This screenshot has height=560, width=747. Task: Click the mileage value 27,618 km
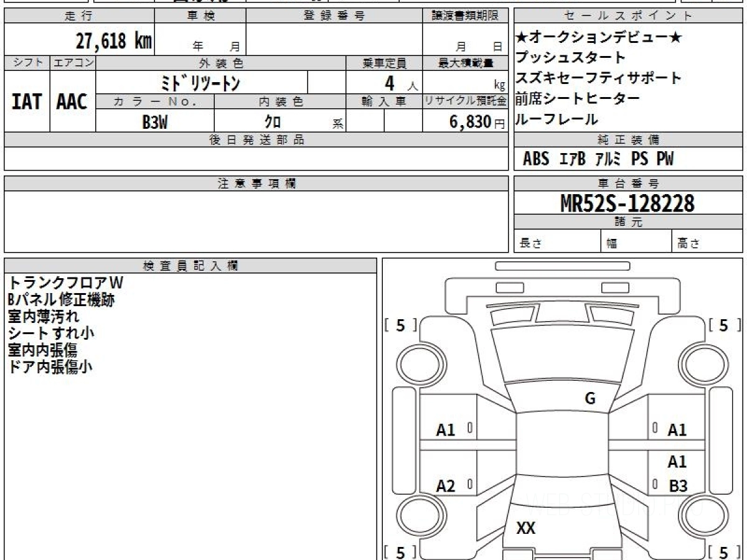coord(114,41)
